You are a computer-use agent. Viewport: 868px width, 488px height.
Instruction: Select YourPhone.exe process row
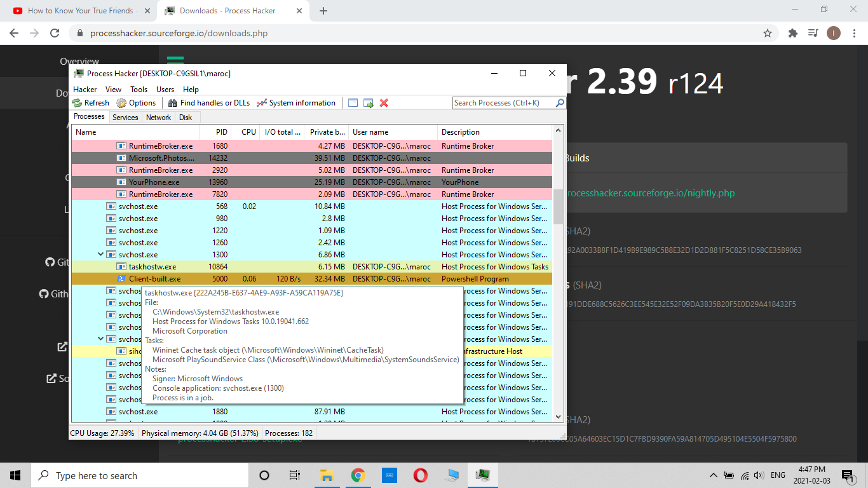[x=311, y=182]
